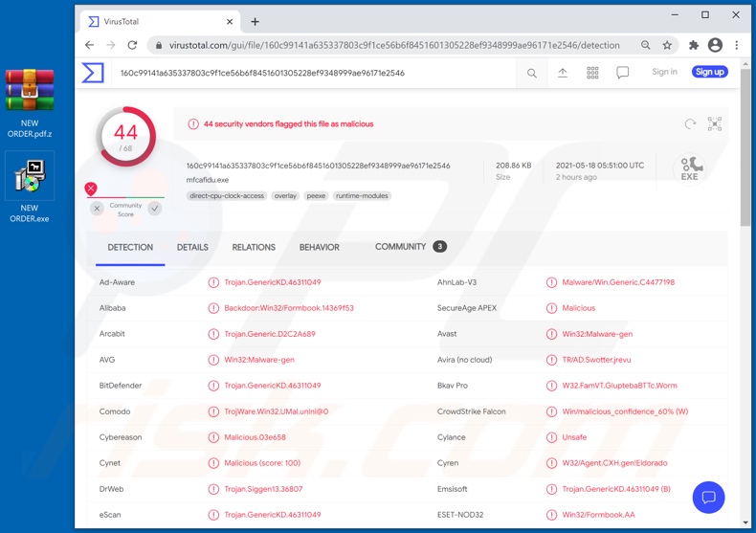Open the RELATIONS tab

point(254,247)
